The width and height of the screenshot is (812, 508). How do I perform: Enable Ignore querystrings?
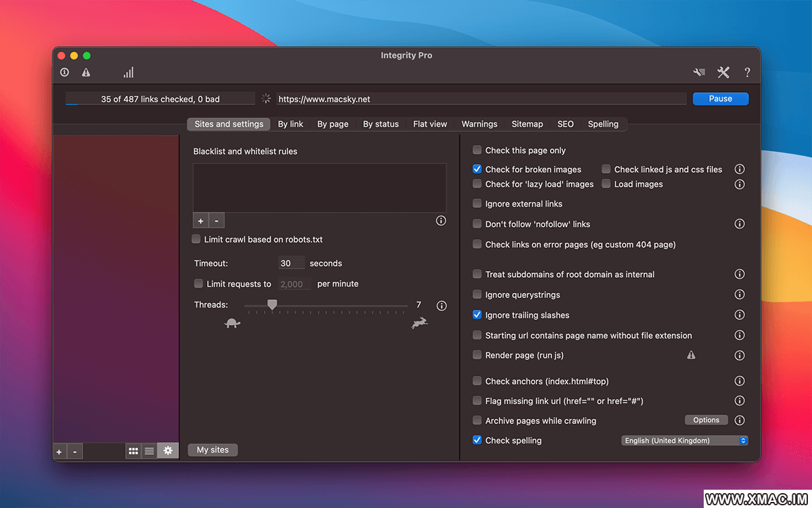(x=478, y=295)
